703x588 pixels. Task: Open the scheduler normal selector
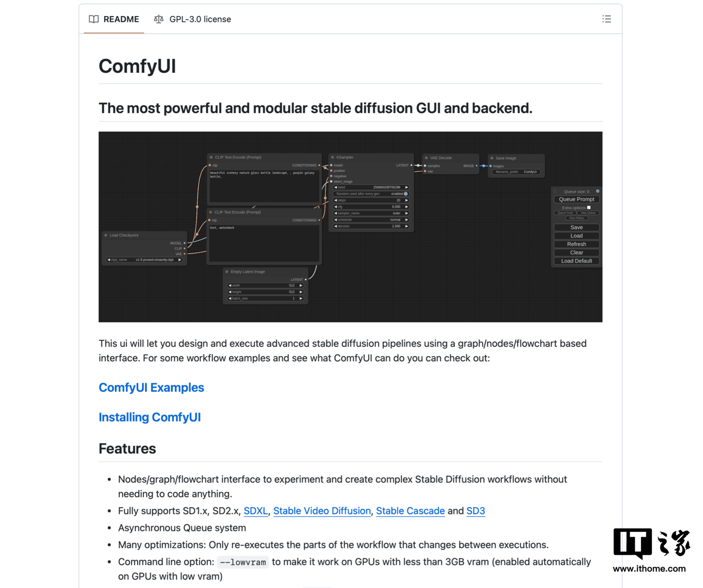tap(371, 220)
